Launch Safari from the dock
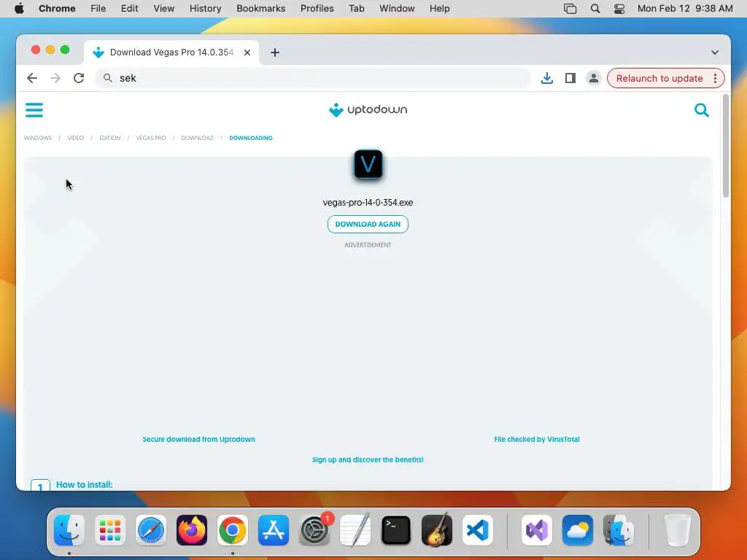747x560 pixels. (x=151, y=530)
